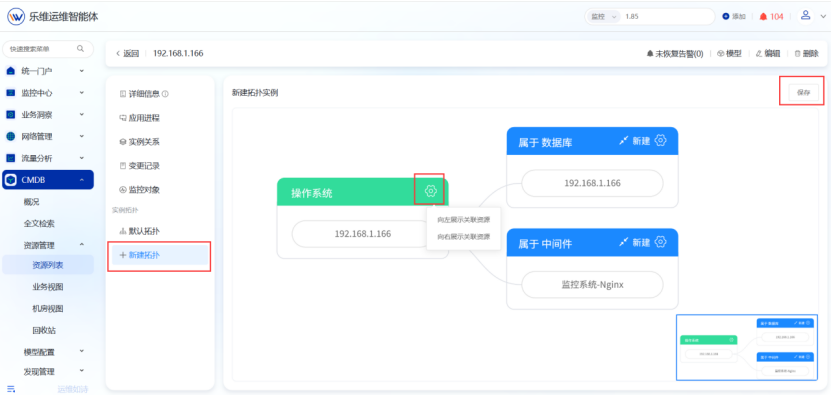Collapse the CMDB menu chevron
Viewport: 831px width, 396px height.
pyautogui.click(x=82, y=180)
